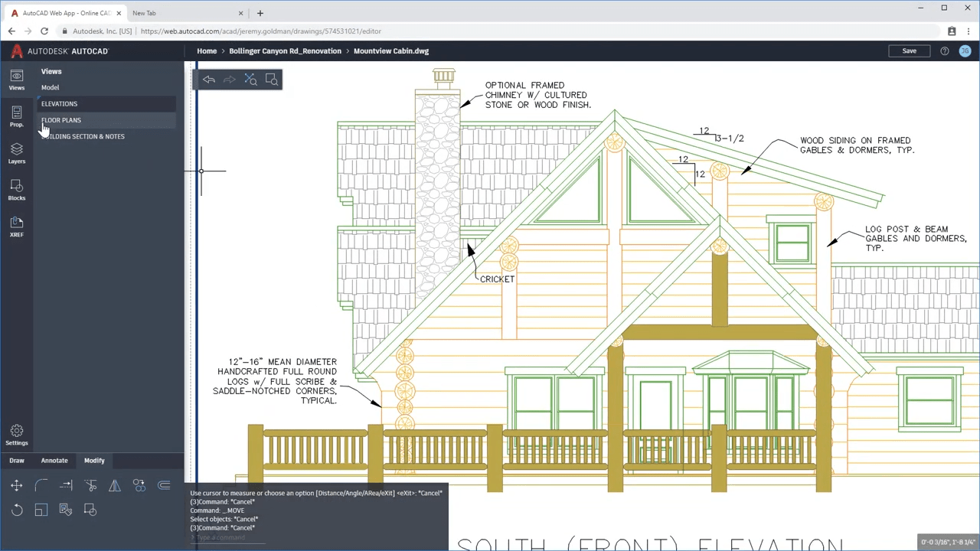Select the Rotate tool
Image resolution: width=980 pixels, height=551 pixels.
coord(17,510)
